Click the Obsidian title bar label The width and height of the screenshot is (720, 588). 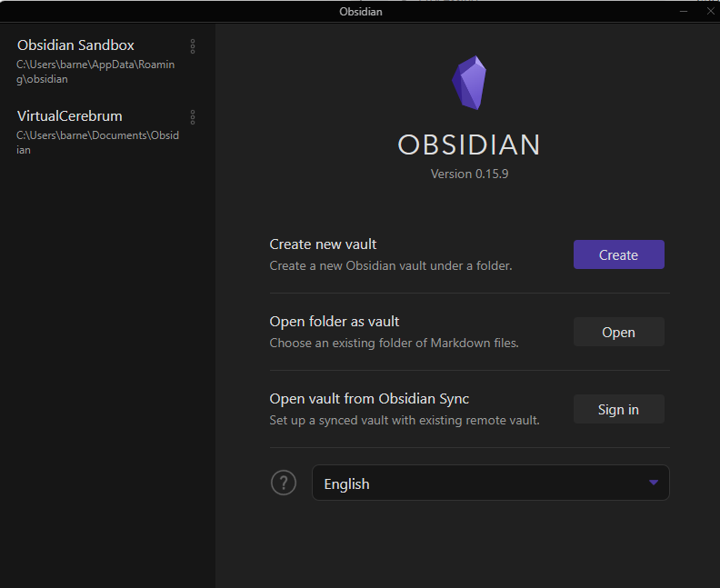pos(361,12)
